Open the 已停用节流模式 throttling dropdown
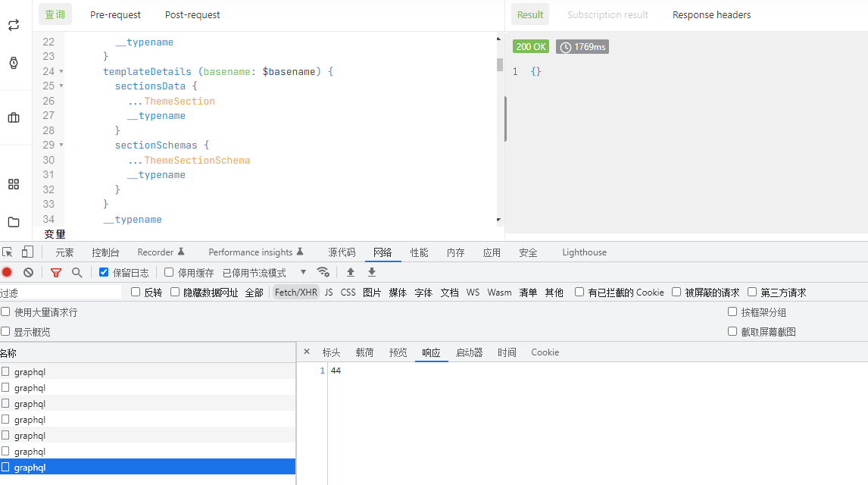This screenshot has height=485, width=868. coord(264,273)
